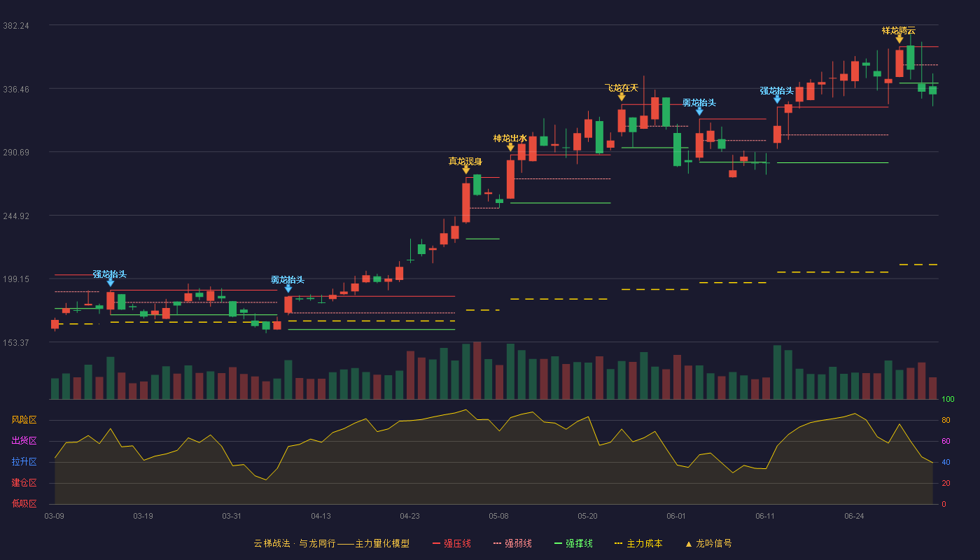
Task: Click the 弱龙抬头 blue arrow near 06-01
Action: tap(699, 111)
